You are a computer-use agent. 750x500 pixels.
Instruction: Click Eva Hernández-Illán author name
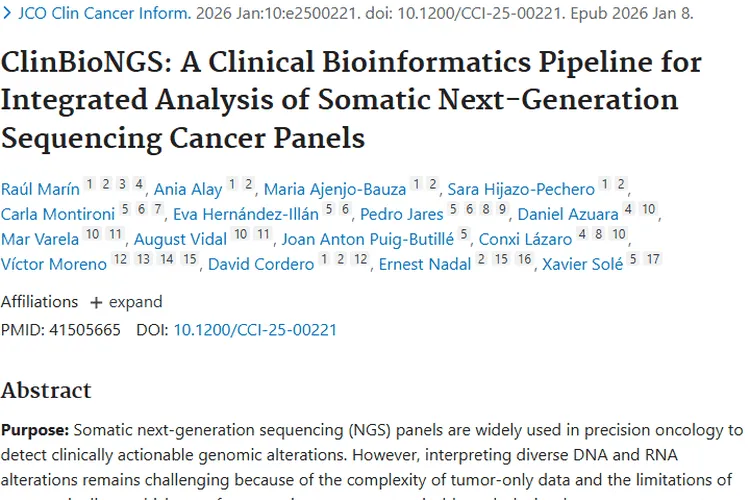246,214
